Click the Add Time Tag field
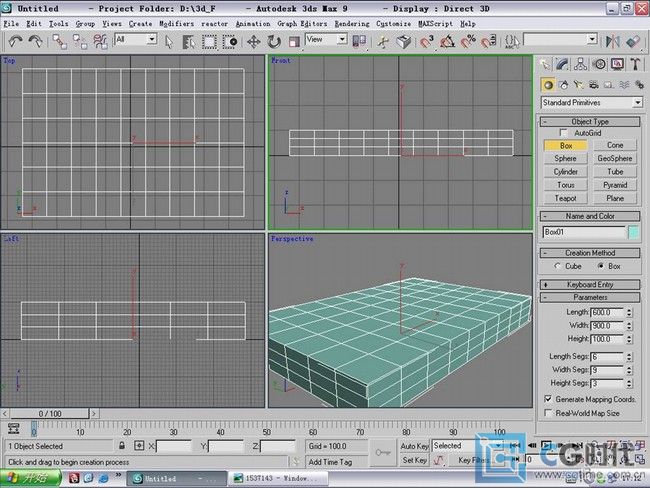This screenshot has width=650, height=488. [x=336, y=461]
